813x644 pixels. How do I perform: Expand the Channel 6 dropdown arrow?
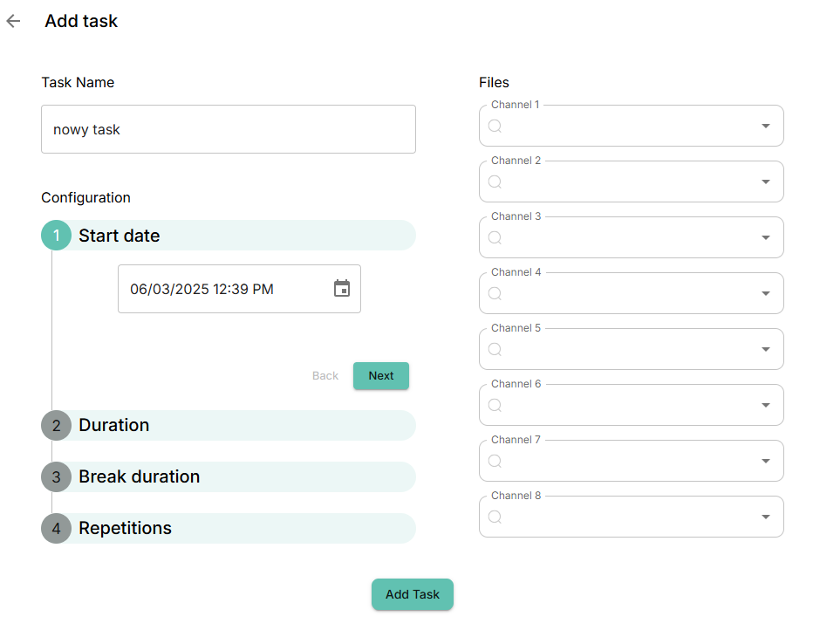point(765,405)
